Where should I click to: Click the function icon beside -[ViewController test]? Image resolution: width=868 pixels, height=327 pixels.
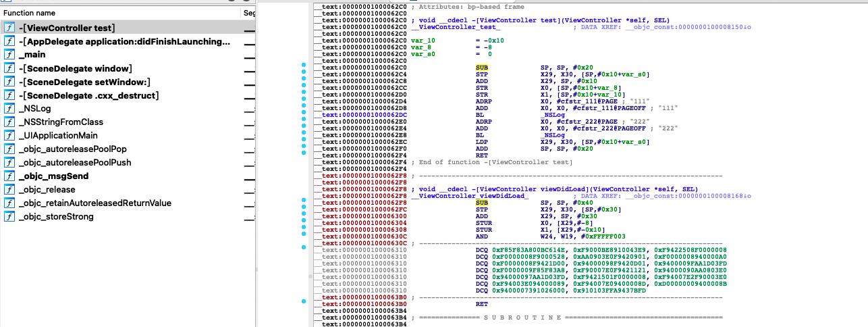(9, 28)
